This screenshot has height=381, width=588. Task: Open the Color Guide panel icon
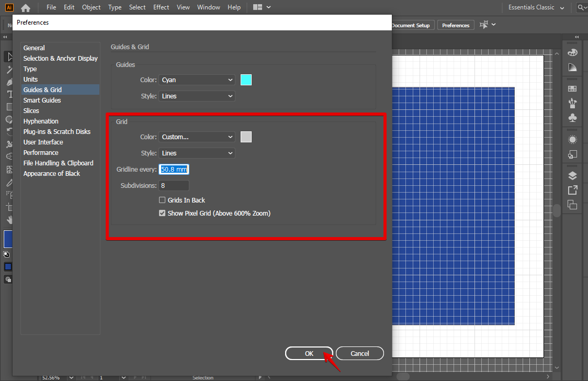click(x=572, y=68)
